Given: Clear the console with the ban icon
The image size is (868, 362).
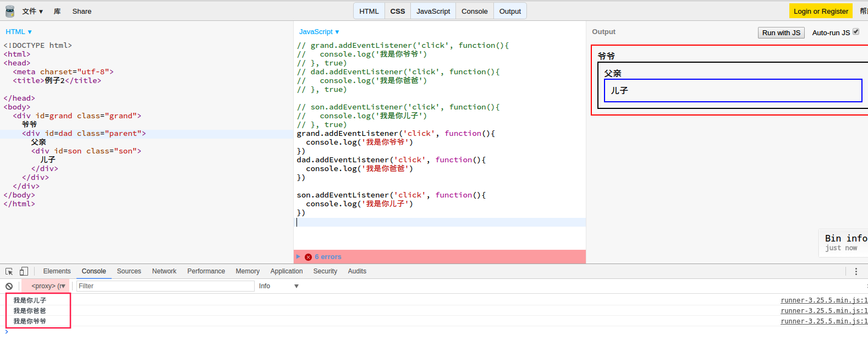Looking at the screenshot, I should (9, 286).
